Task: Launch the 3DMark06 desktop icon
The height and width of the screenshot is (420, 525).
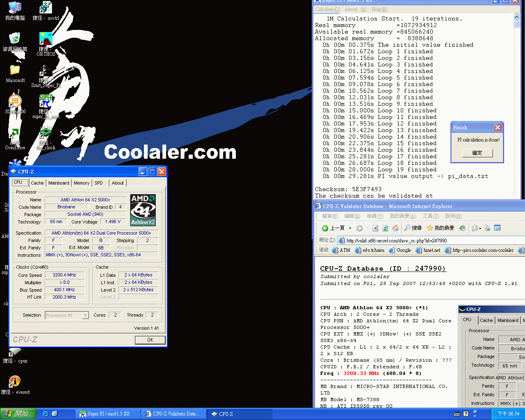Action: click(x=15, y=104)
